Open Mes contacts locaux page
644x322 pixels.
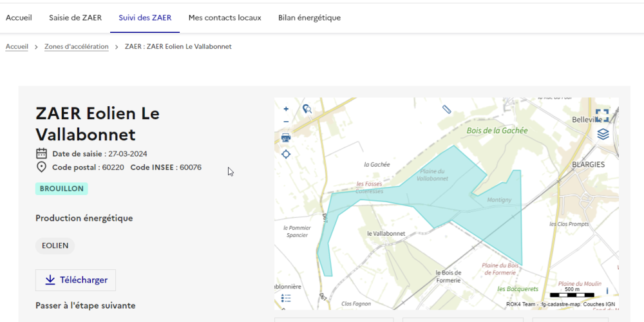(225, 18)
